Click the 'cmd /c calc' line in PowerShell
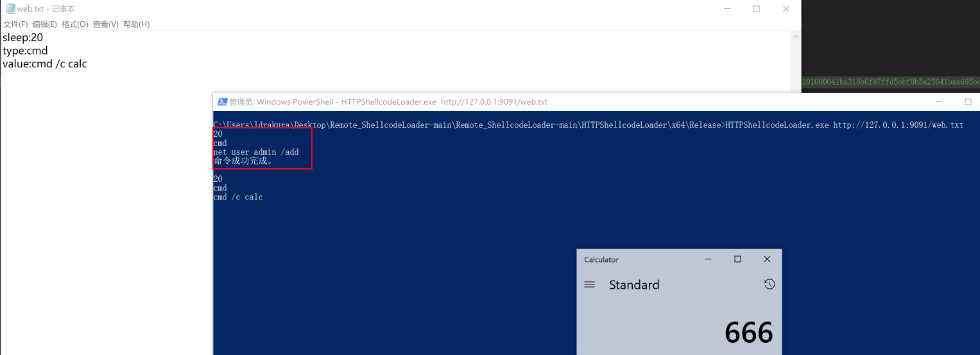The height and width of the screenshot is (355, 980). click(238, 197)
